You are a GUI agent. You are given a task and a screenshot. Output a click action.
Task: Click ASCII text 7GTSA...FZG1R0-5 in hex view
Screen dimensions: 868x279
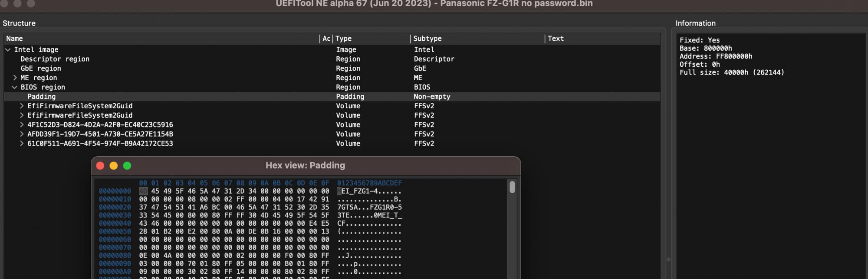pos(369,207)
